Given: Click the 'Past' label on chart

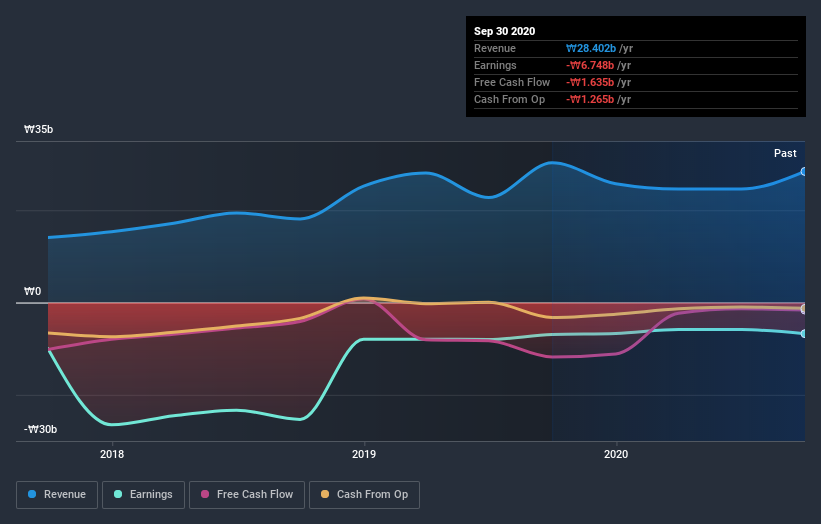Looking at the screenshot, I should tap(785, 153).
